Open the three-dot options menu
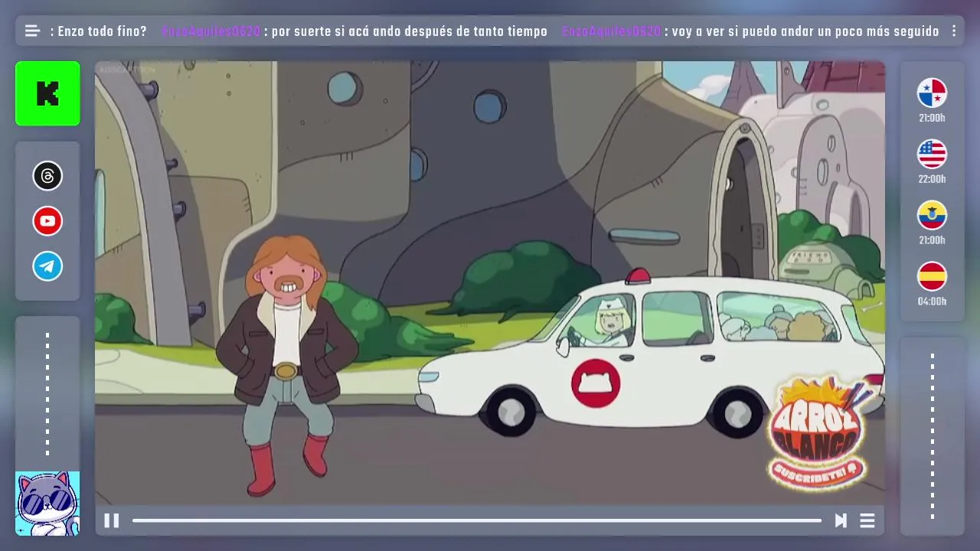The width and height of the screenshot is (980, 551). point(954,31)
